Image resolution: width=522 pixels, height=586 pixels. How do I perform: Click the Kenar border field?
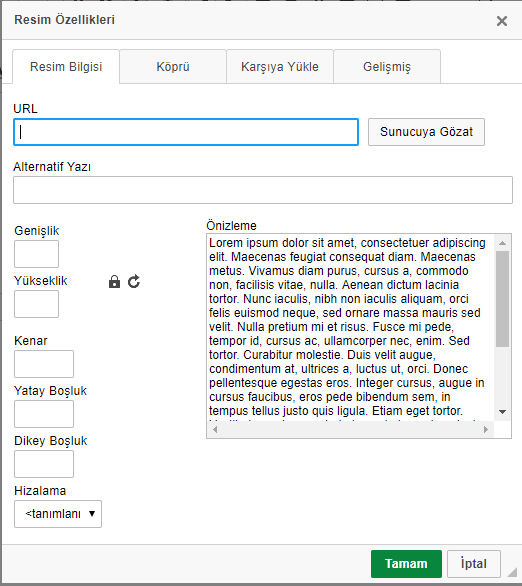tap(44, 364)
